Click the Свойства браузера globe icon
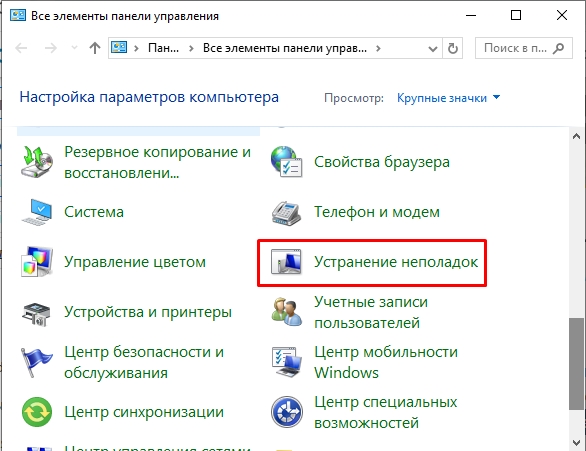The height and width of the screenshot is (451, 586). click(287, 162)
